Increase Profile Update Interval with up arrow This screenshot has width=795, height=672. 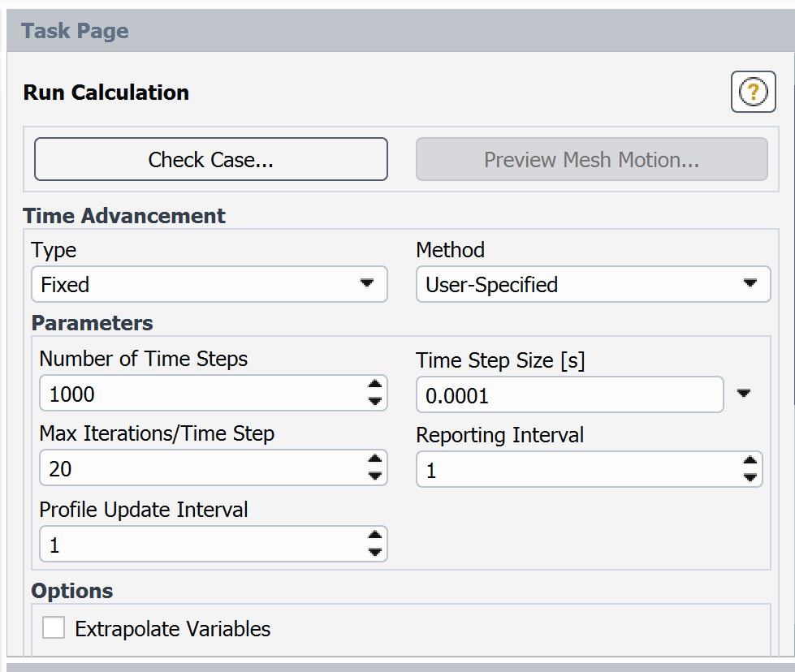point(374,536)
